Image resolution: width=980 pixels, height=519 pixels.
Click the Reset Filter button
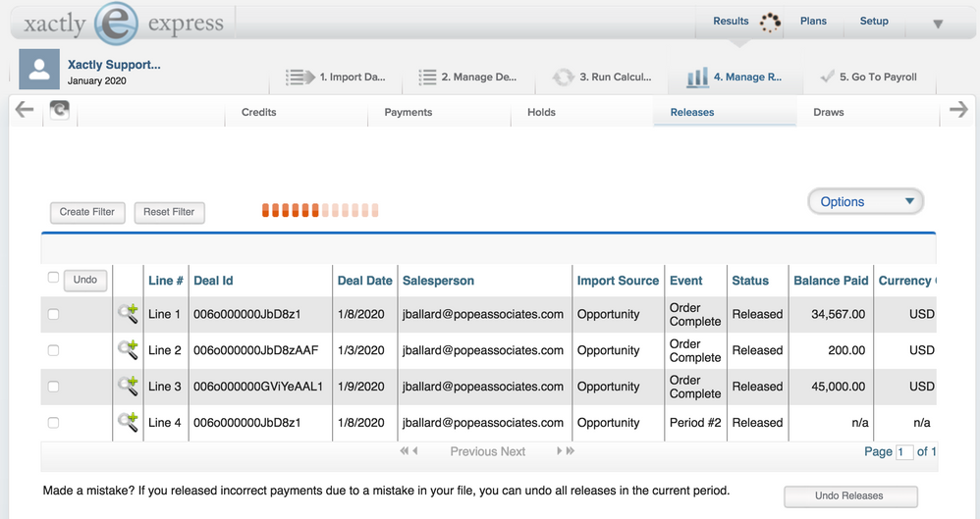tap(169, 212)
